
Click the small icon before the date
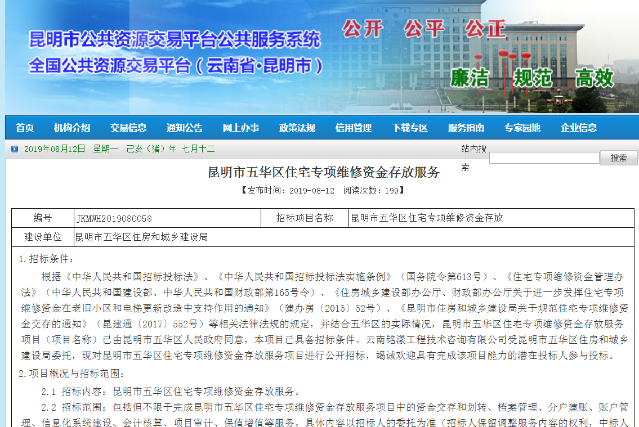pyautogui.click(x=13, y=148)
